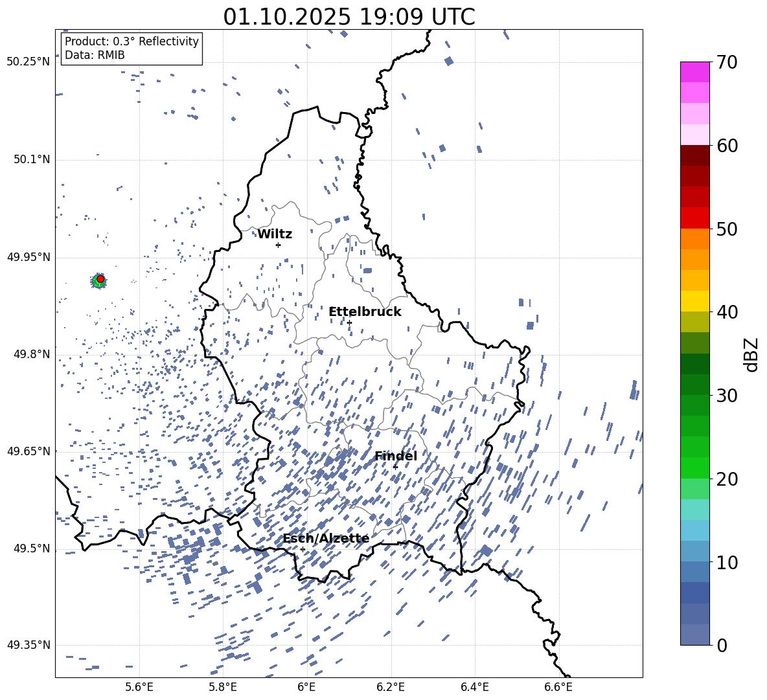Click the title "01.10.2025 19:09 UTC"
767x700 pixels.
349,17
